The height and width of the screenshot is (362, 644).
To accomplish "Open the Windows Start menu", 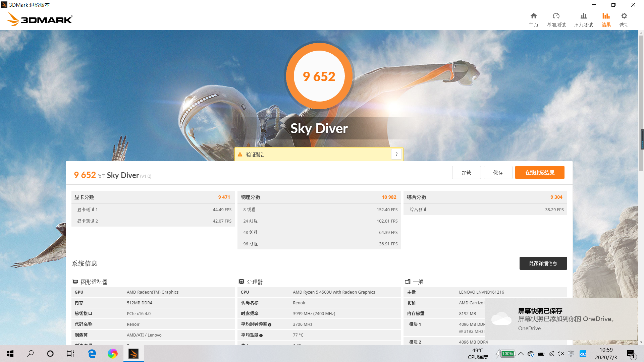I will tap(10, 354).
